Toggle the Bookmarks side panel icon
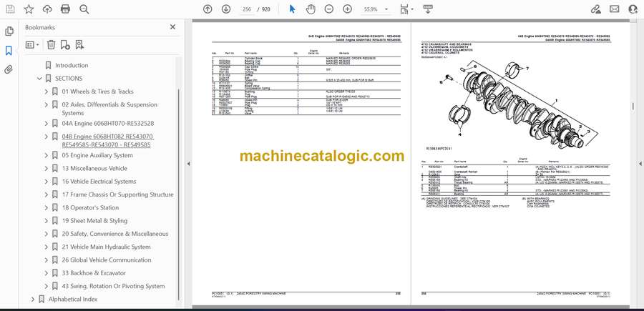This screenshot has width=644, height=311. 9,51
